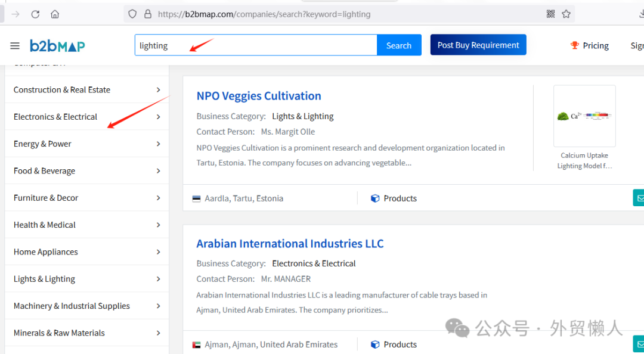Click the Pricing link in header
644x354 pixels.
coord(595,46)
